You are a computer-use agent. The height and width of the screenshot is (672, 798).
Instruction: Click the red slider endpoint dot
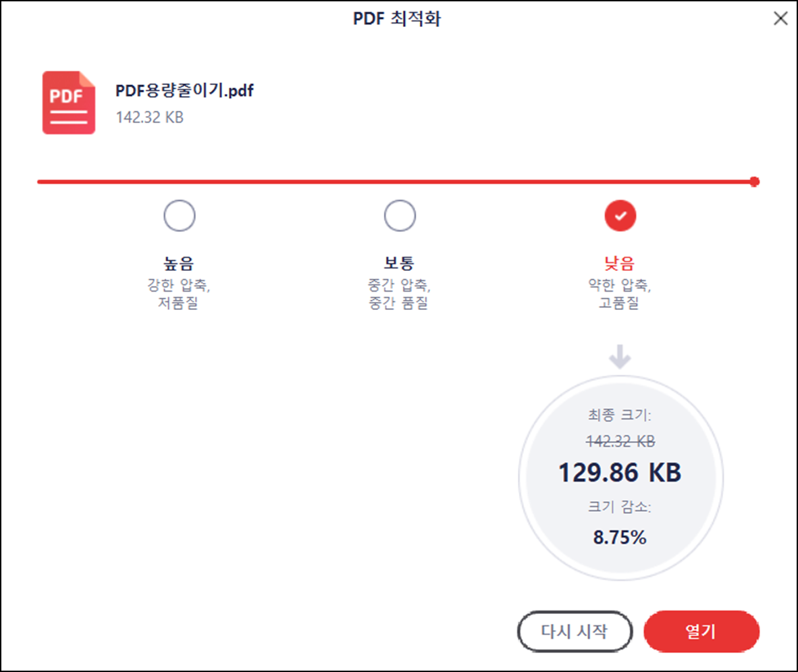click(x=754, y=180)
